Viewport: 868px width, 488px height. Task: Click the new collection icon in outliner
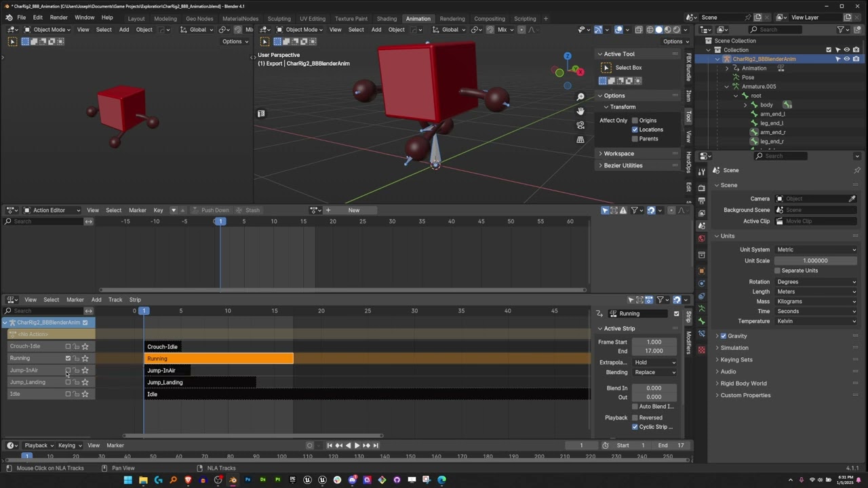(856, 30)
